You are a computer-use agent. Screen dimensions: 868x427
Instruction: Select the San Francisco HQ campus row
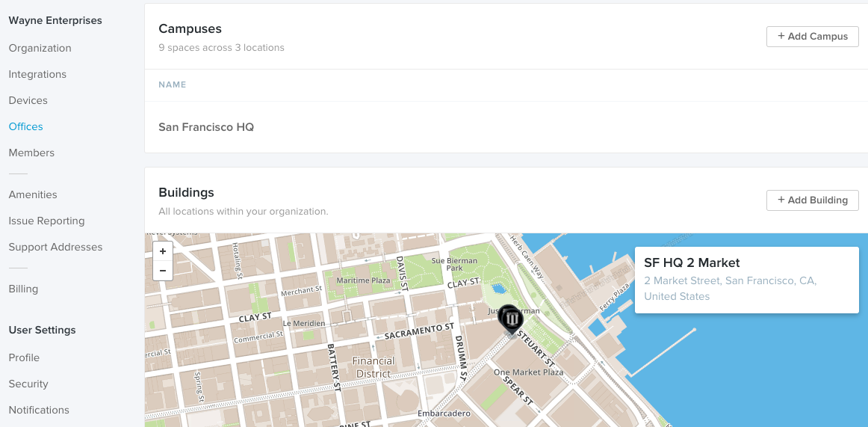tap(206, 127)
